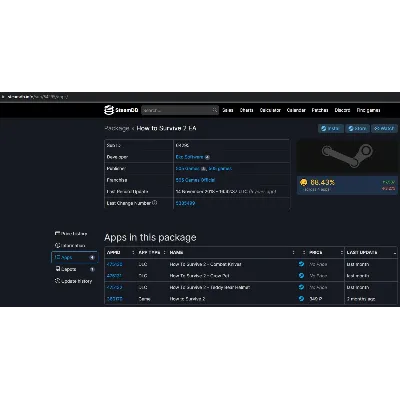Viewport: 400px width, 400px height.
Task: Sort table by Name column
Action: pos(233,253)
